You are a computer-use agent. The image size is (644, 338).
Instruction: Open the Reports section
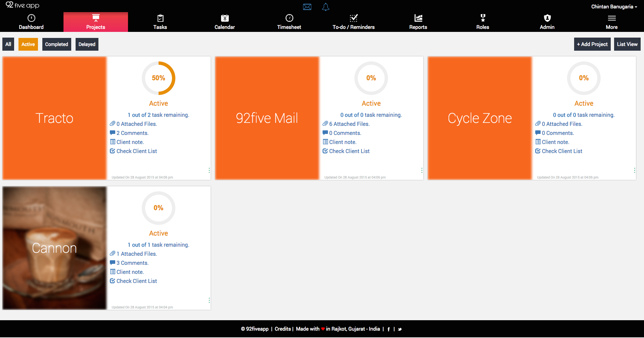pos(418,22)
